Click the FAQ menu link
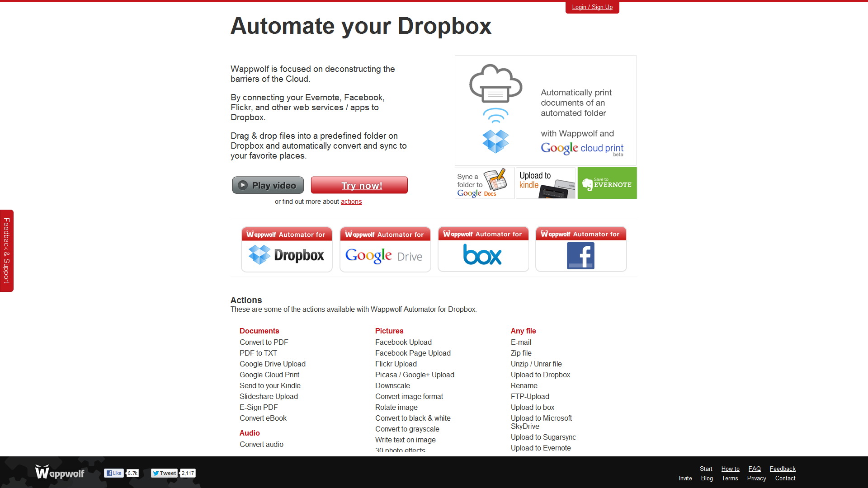The height and width of the screenshot is (488, 868). point(754,468)
